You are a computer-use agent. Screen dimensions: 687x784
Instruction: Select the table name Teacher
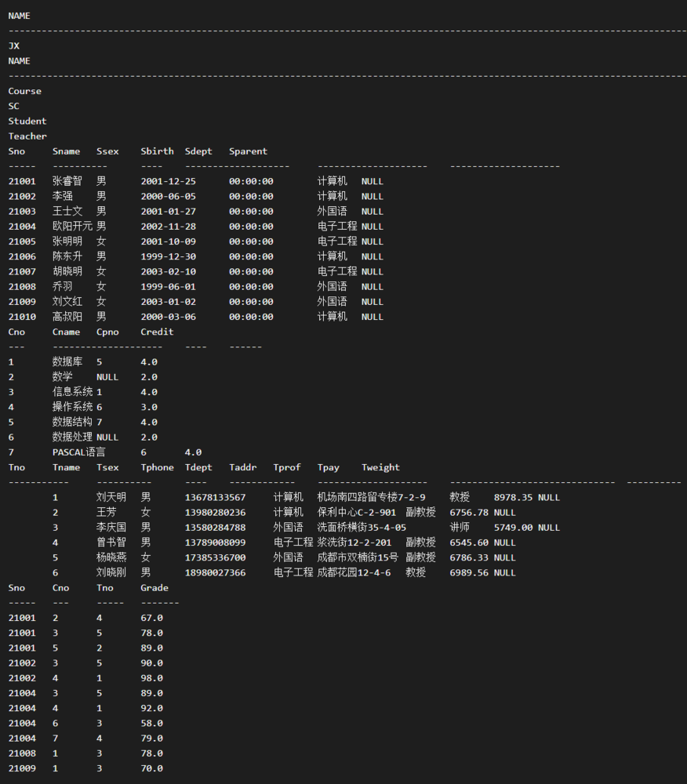(27, 136)
